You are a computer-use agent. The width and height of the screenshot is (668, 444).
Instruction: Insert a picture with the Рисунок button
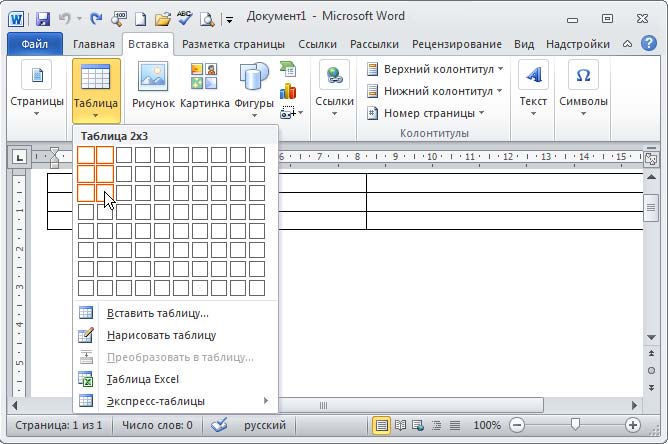point(153,86)
